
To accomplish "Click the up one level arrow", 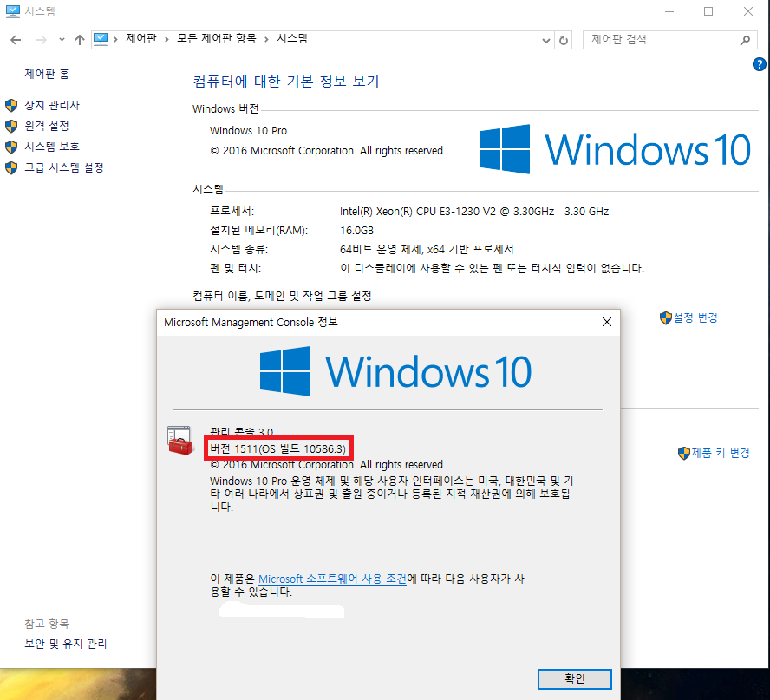I will pyautogui.click(x=80, y=40).
